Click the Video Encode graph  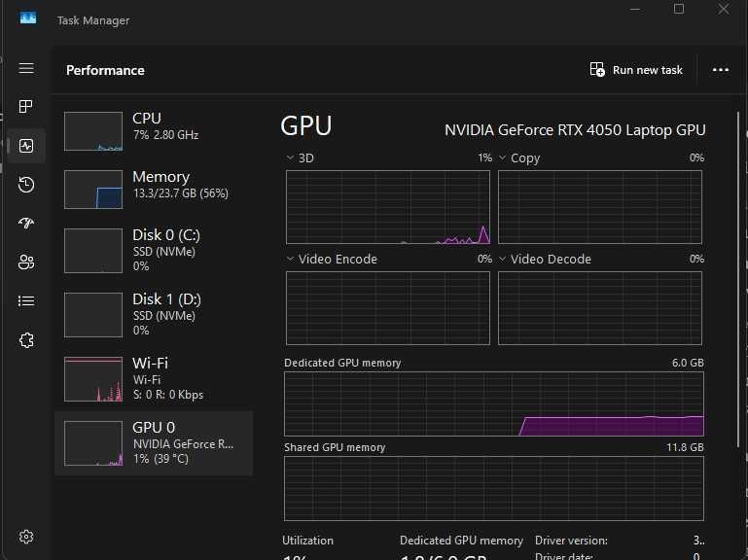[x=388, y=308]
